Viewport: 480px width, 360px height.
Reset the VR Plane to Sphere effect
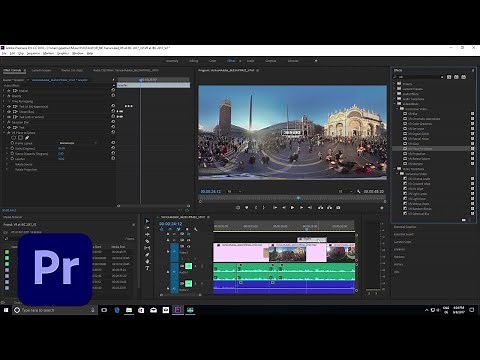pyautogui.click(x=113, y=132)
